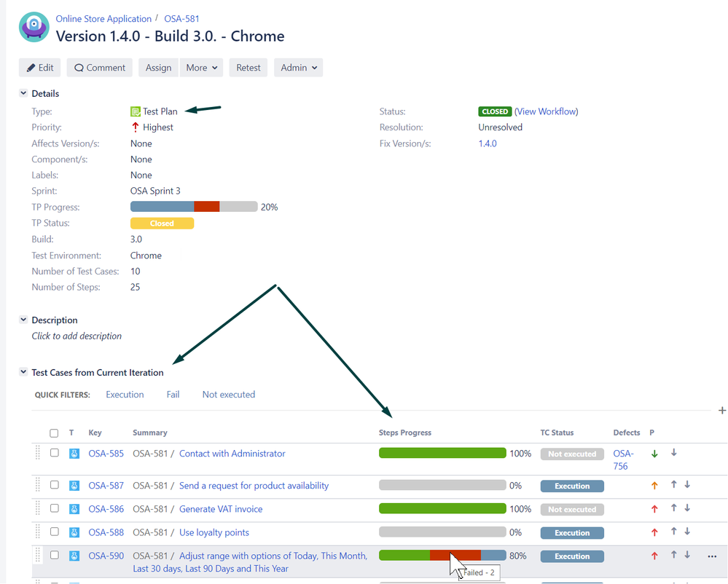Open the Online Store Application breadcrumb link
The width and height of the screenshot is (728, 584).
pos(103,18)
